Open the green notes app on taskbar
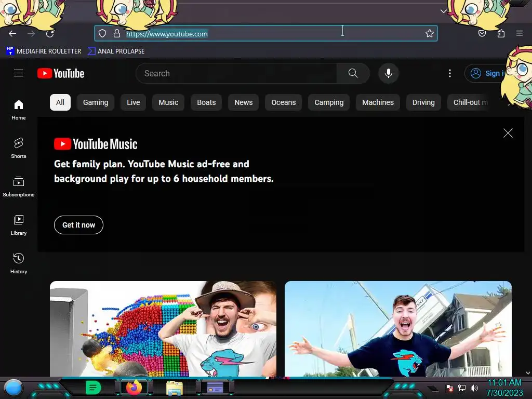The height and width of the screenshot is (399, 532). click(93, 388)
